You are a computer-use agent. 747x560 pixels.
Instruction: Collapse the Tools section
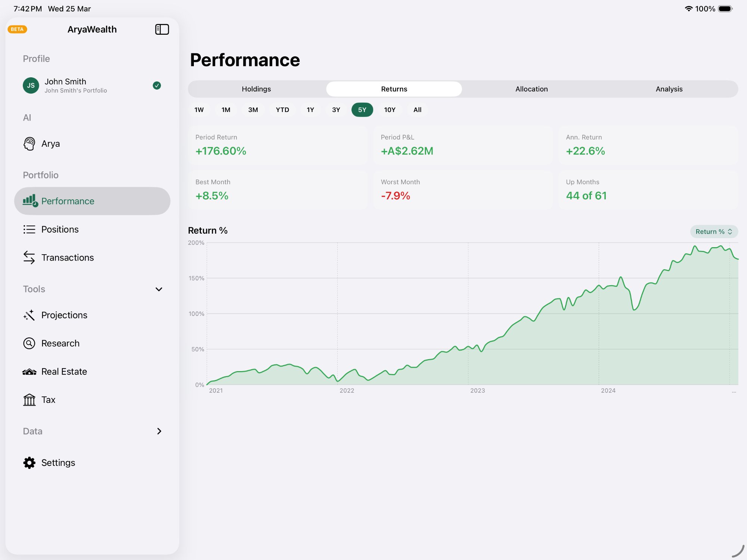[x=159, y=289]
